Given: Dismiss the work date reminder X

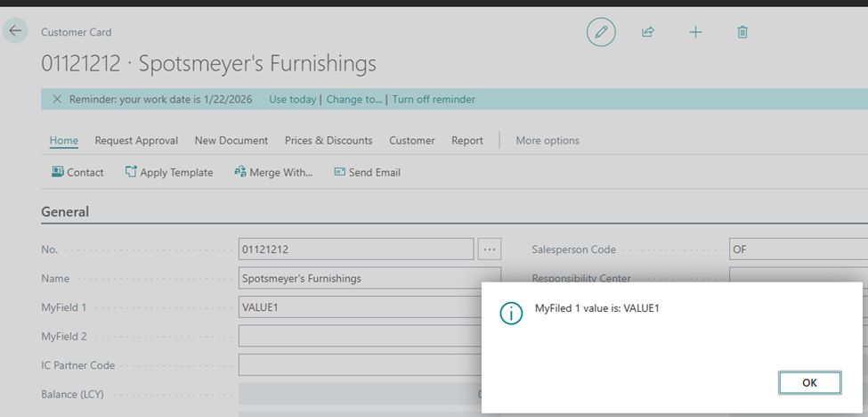Looking at the screenshot, I should click(56, 100).
